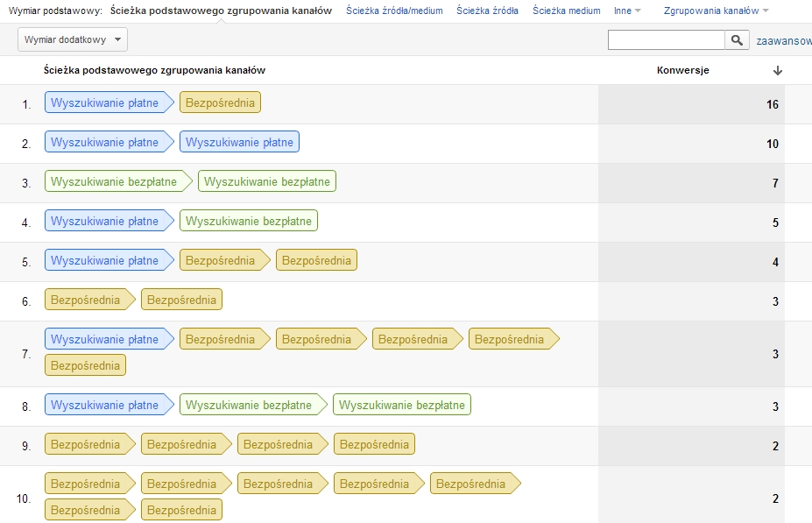The width and height of the screenshot is (812, 523).
Task: Click the descending sort arrow in Konwersje column
Action: [x=777, y=71]
